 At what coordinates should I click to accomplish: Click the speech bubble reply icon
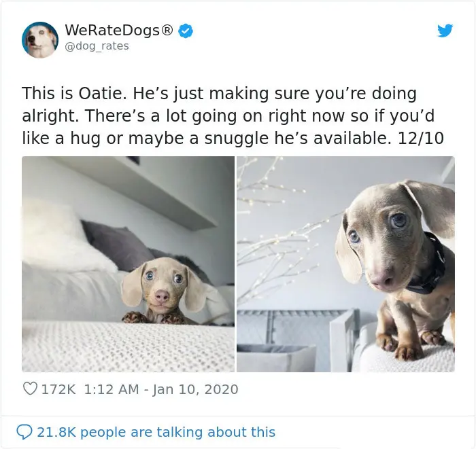tap(24, 432)
